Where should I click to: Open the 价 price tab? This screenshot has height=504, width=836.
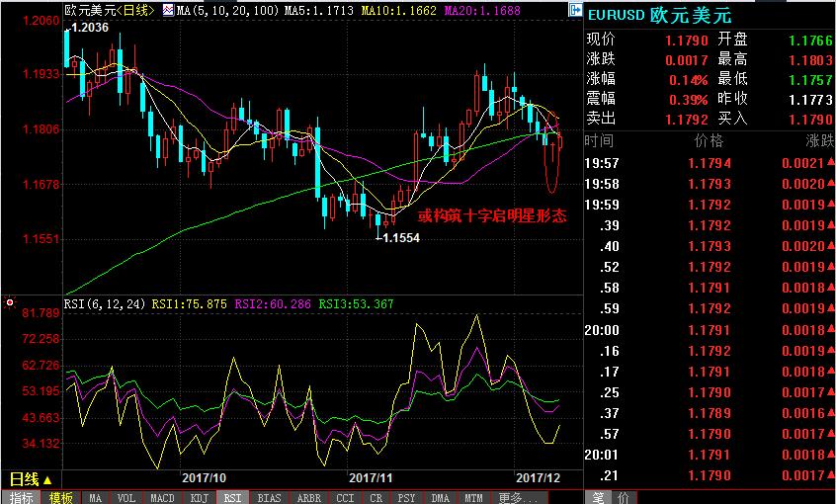pos(622,497)
